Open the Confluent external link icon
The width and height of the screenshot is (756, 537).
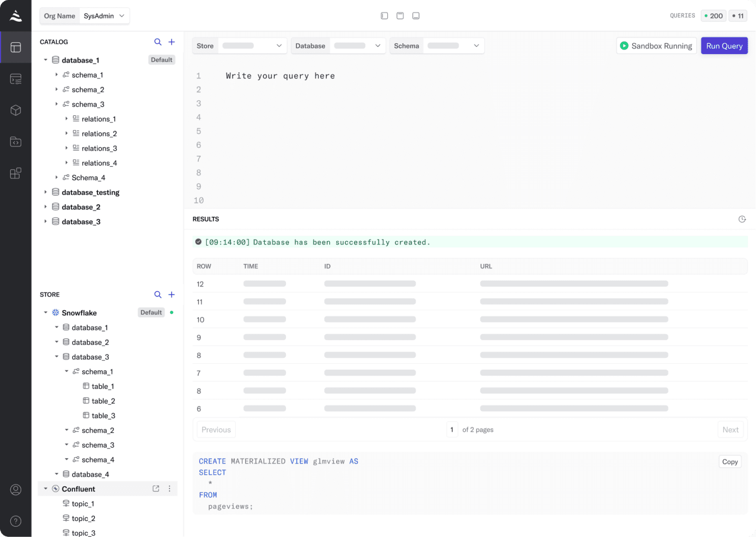pos(156,488)
